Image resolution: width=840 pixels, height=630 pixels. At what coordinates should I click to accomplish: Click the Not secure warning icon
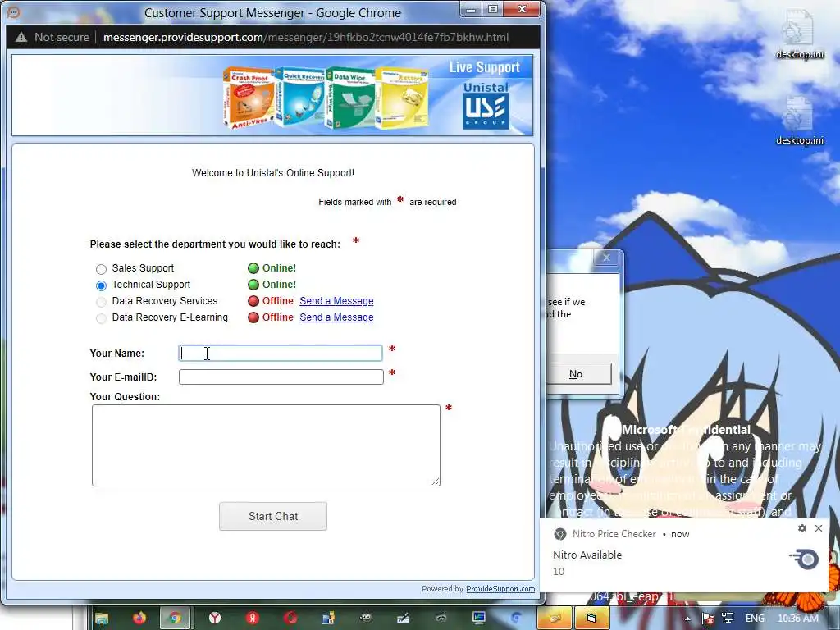pos(21,38)
